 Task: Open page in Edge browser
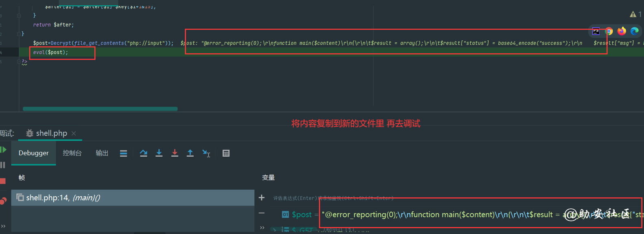[635, 31]
